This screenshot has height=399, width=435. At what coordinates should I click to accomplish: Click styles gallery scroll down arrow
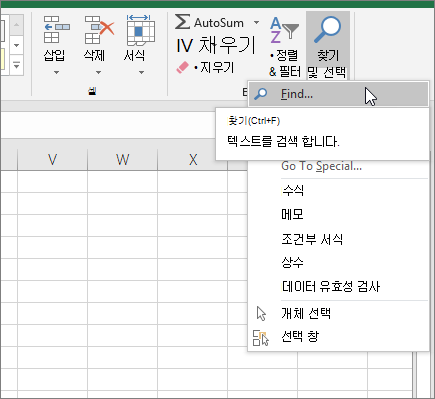pos(17,45)
